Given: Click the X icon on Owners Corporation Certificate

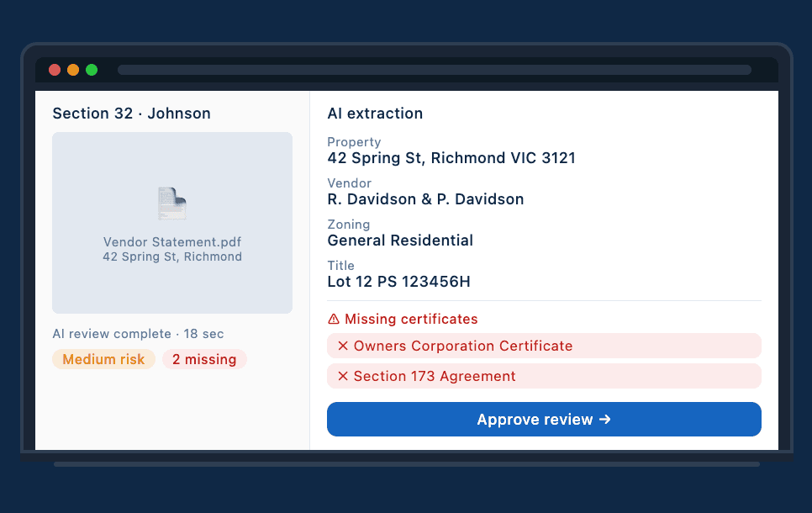Looking at the screenshot, I should [x=343, y=346].
